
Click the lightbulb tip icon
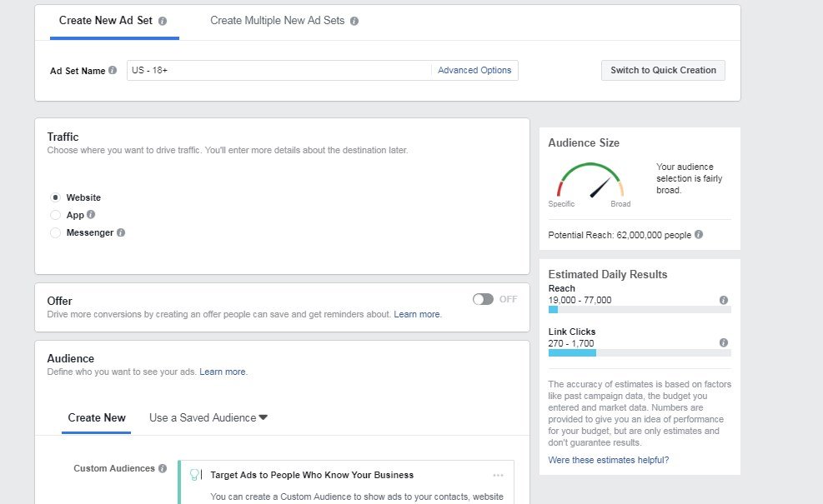195,475
